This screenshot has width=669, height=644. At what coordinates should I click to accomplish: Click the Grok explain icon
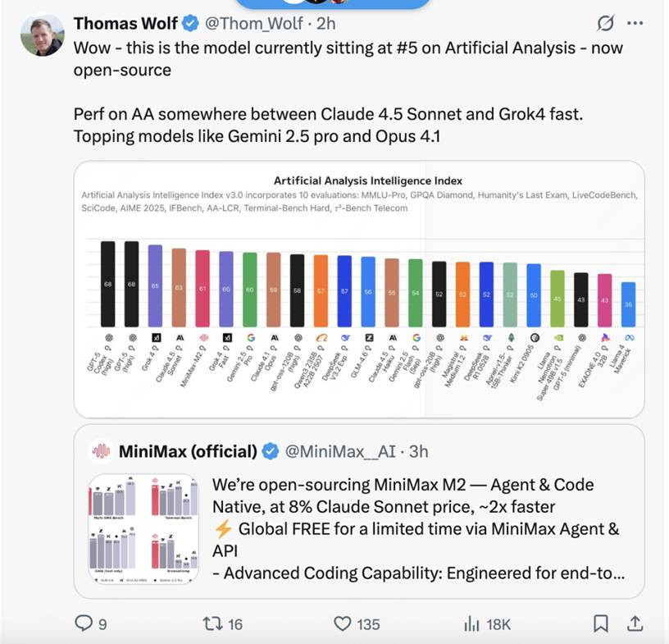coord(608,24)
